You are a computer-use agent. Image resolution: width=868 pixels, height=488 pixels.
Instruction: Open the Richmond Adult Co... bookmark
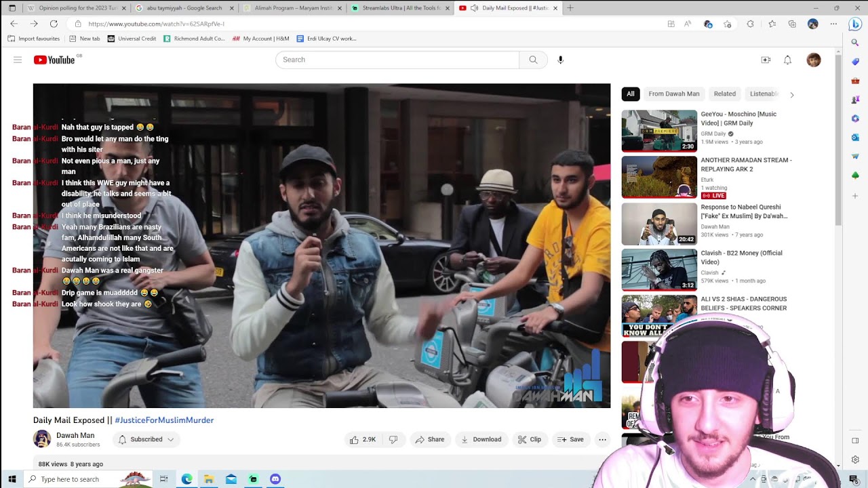tap(194, 39)
